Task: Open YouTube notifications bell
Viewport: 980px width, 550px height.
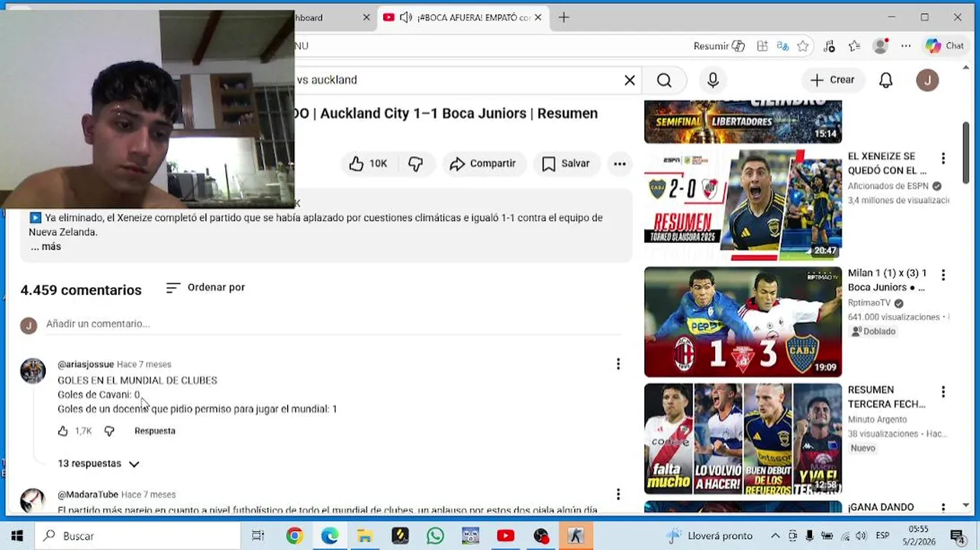Action: (x=886, y=80)
